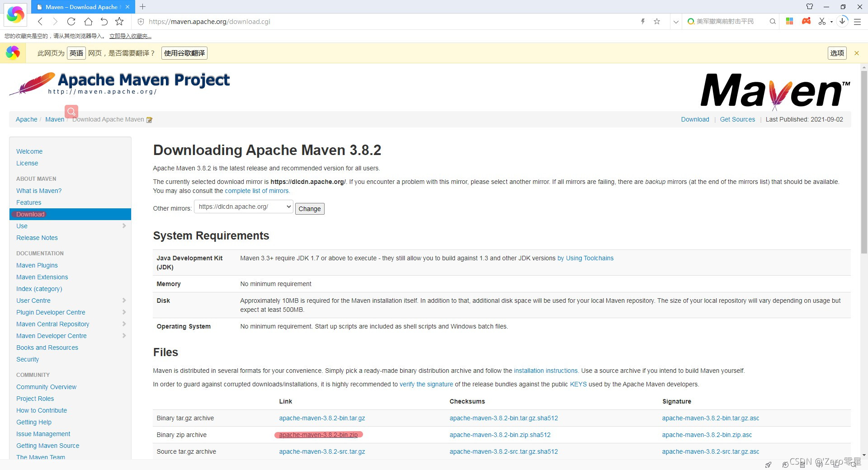Open the screenshot tool dropdown arrow
This screenshot has height=470, width=868.
(x=831, y=22)
